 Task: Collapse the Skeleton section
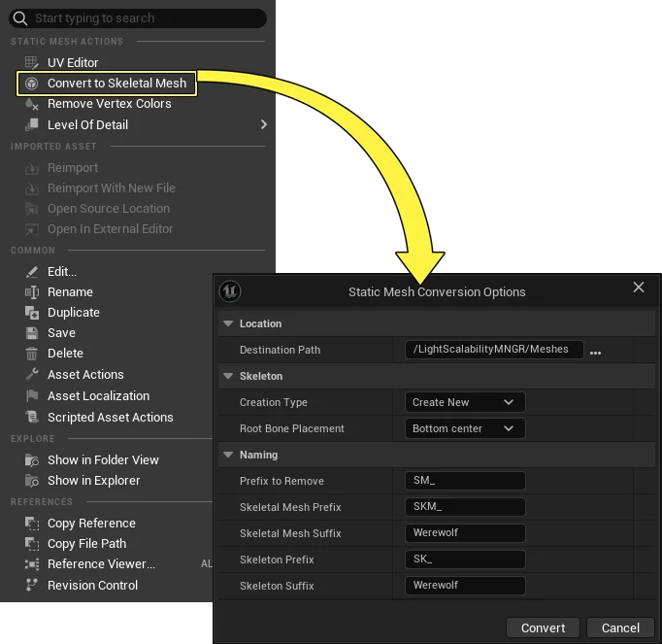coord(228,376)
